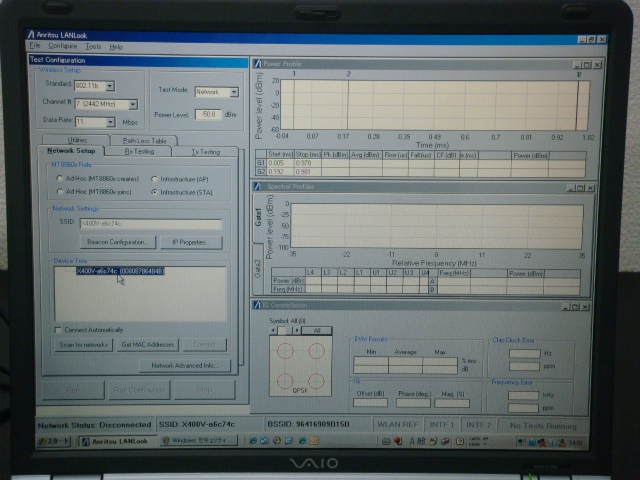This screenshot has width=640, height=480.
Task: Click the Stop button
Action: (x=204, y=390)
